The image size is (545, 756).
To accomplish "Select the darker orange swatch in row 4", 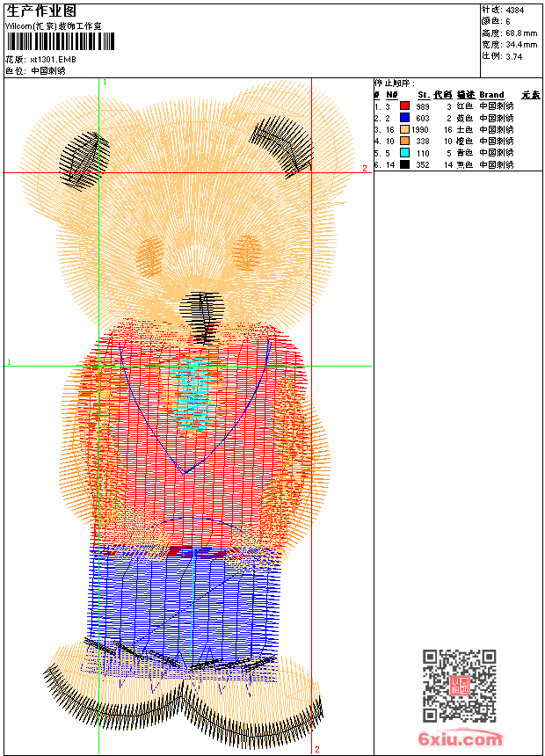I will [405, 141].
